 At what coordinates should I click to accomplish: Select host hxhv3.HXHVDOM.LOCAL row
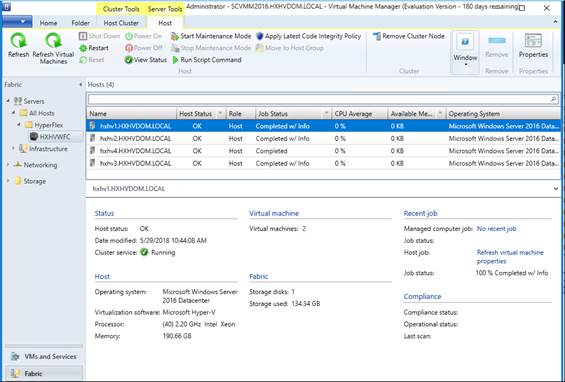click(323, 163)
